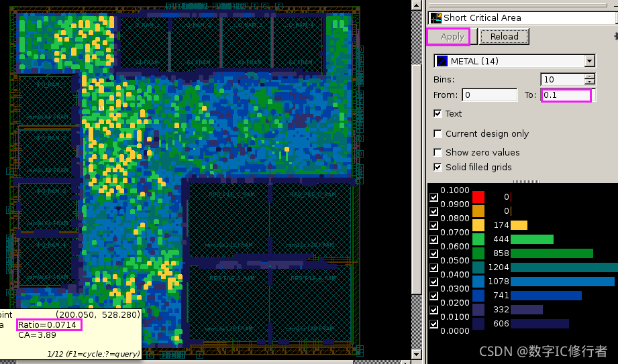Enable Show zero values checkbox
The height and width of the screenshot is (364, 618).
click(437, 152)
